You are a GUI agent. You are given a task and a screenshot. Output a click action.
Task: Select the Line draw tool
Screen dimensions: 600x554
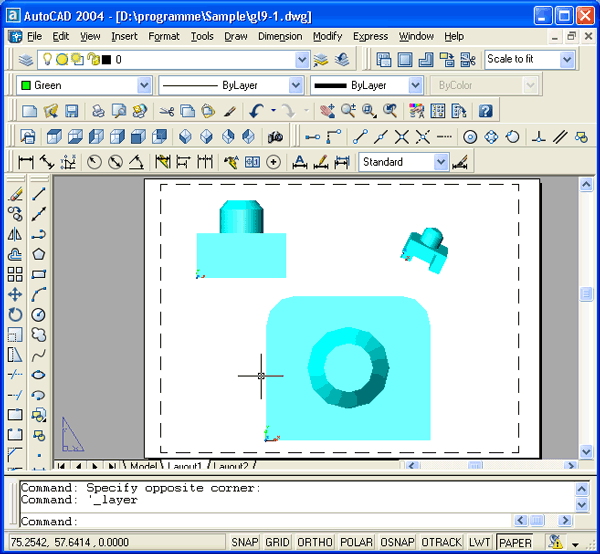tap(39, 194)
